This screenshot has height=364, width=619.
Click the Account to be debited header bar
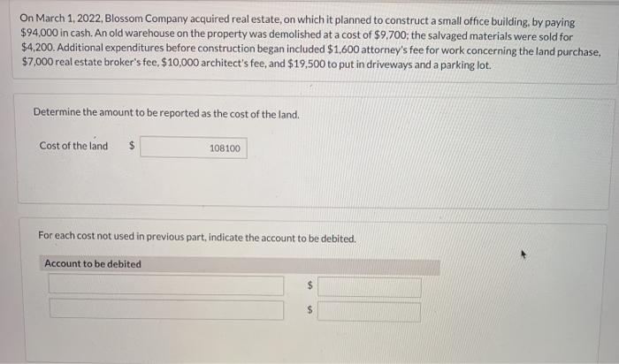[240, 265]
